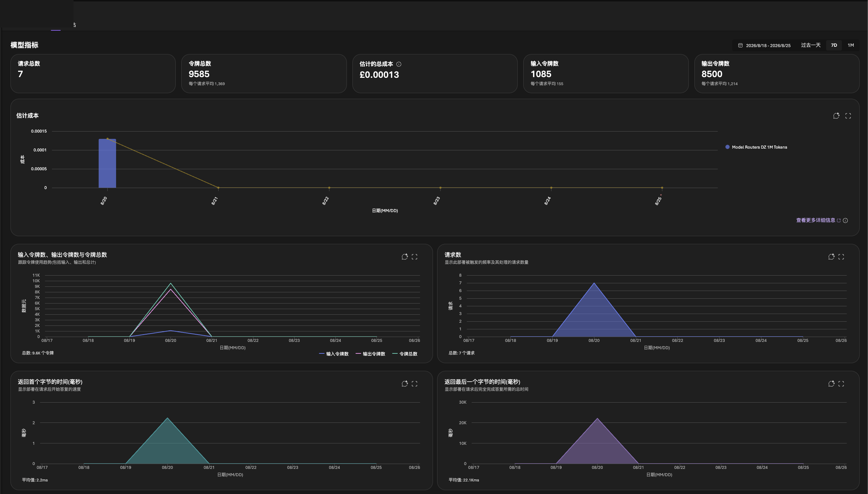Click the 8/21 data point on the cost line

pos(219,188)
